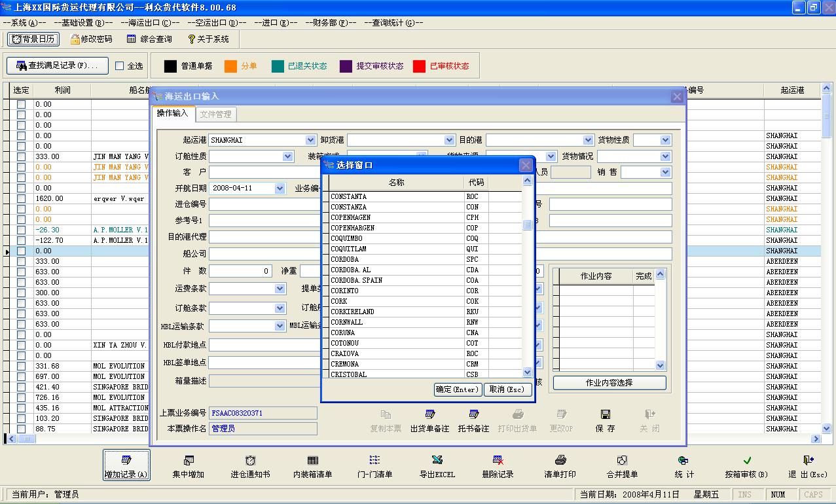Open the 修改密码 change password tool
The image size is (836, 504).
pyautogui.click(x=91, y=39)
